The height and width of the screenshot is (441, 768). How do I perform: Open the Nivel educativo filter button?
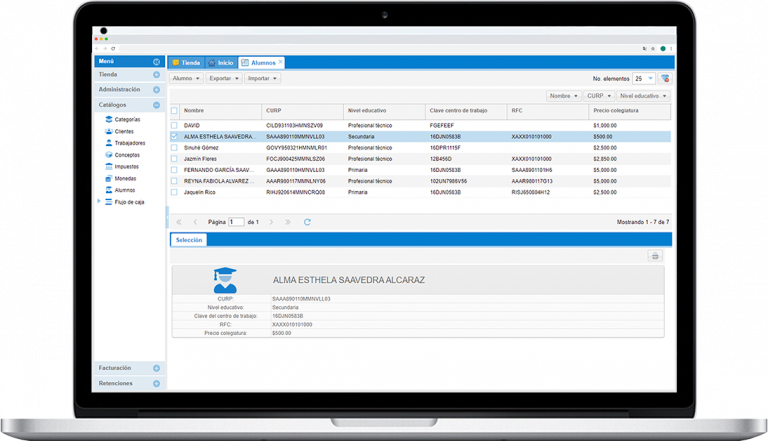[643, 96]
